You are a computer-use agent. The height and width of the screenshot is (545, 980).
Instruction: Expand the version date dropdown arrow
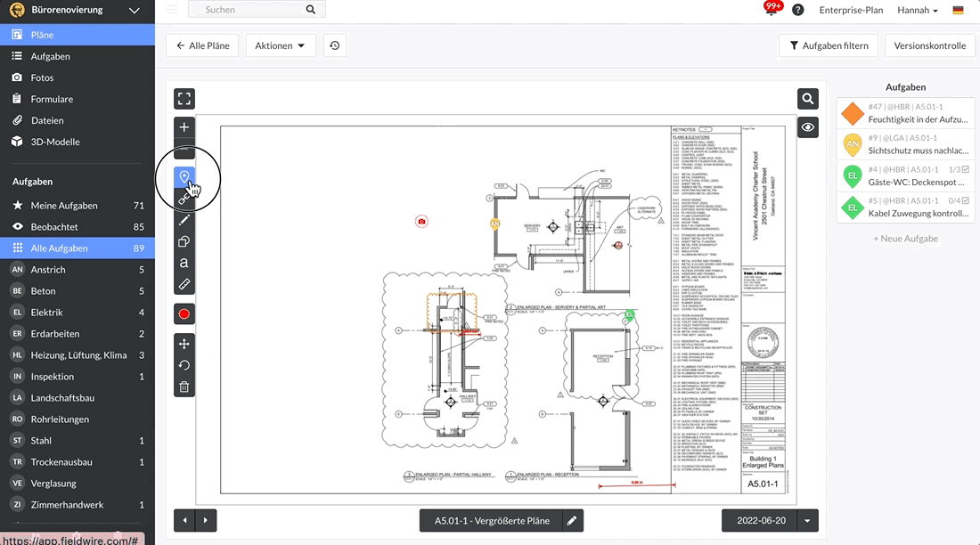807,521
